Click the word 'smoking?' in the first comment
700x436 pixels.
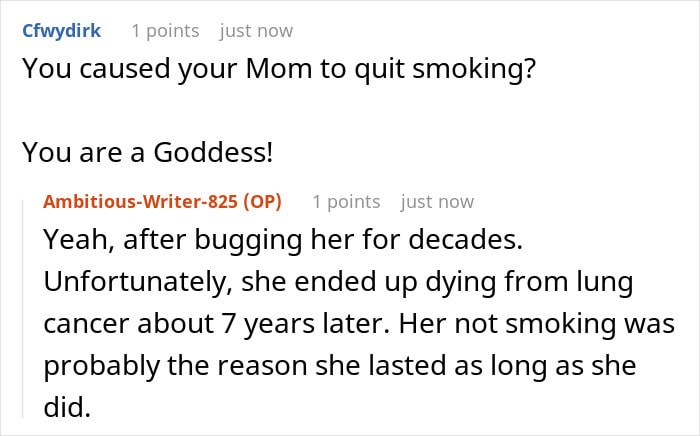click(474, 70)
